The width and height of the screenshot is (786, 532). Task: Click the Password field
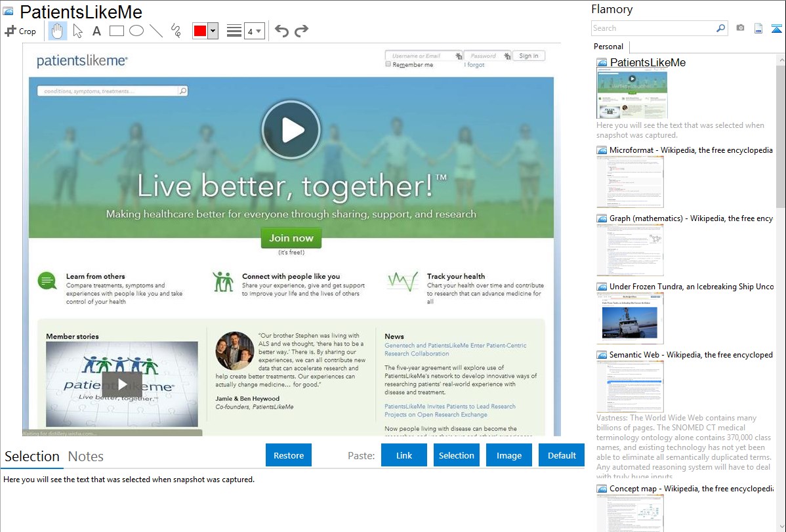(x=487, y=56)
